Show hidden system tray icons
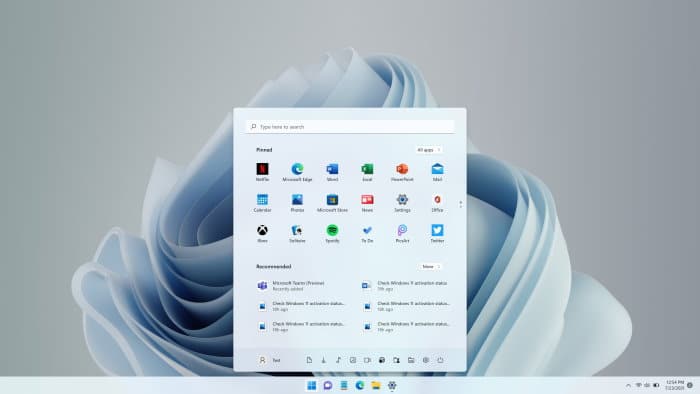This screenshot has width=700, height=394. pos(628,386)
